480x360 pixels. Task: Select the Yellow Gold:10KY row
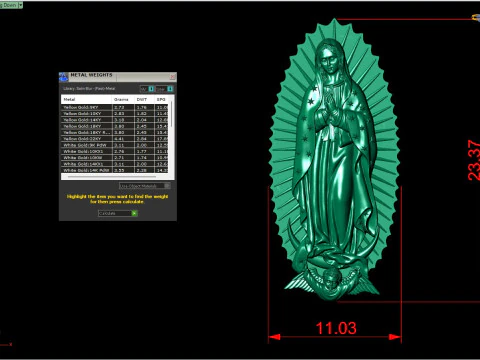(x=115, y=114)
